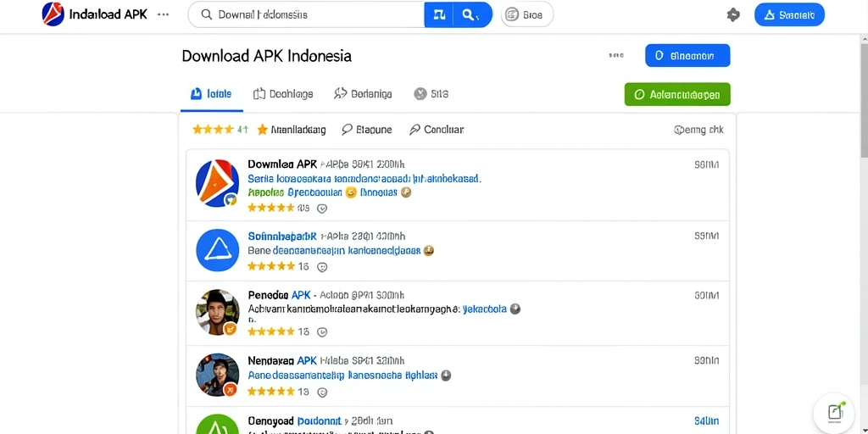Click the green Aolanciddaepen button
The width and height of the screenshot is (868, 434).
[x=677, y=94]
